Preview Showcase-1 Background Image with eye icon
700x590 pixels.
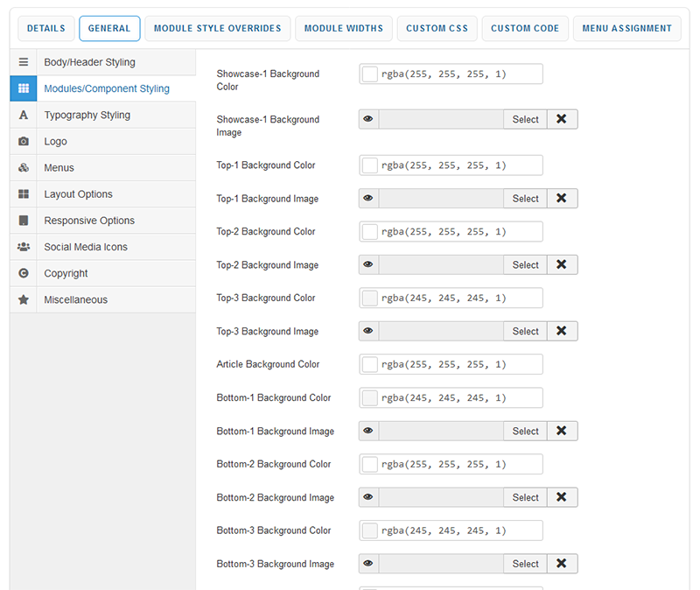pyautogui.click(x=368, y=120)
